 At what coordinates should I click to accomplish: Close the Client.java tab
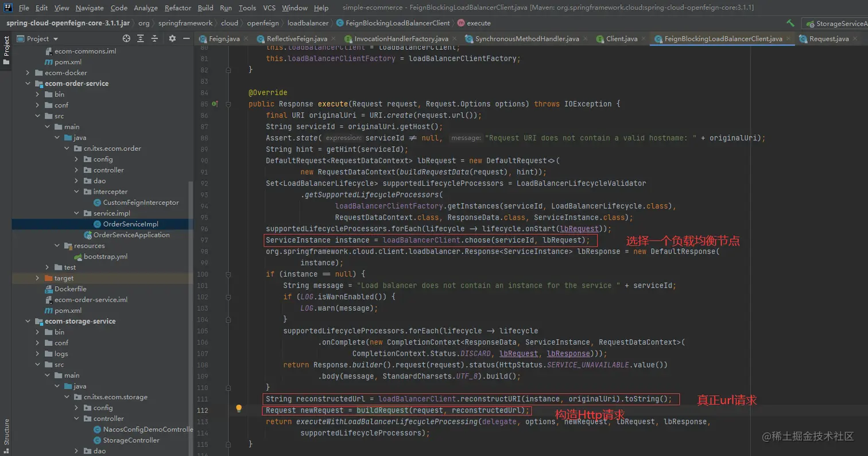coord(644,39)
